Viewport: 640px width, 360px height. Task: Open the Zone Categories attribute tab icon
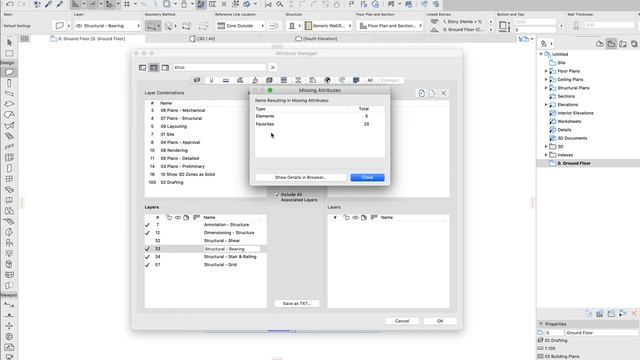(313, 80)
